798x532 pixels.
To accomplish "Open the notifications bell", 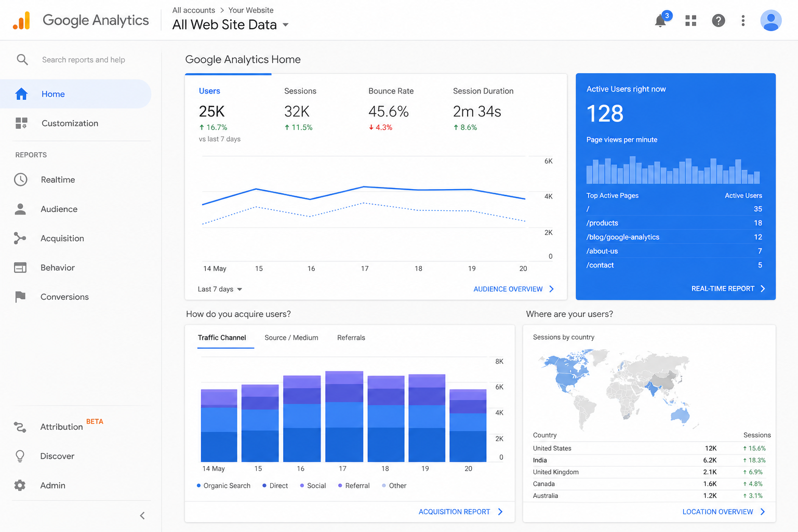I will point(661,21).
